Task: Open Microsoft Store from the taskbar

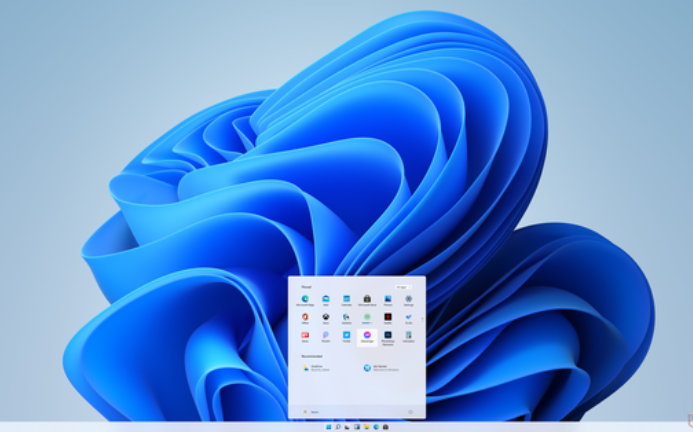Action: pos(385,427)
